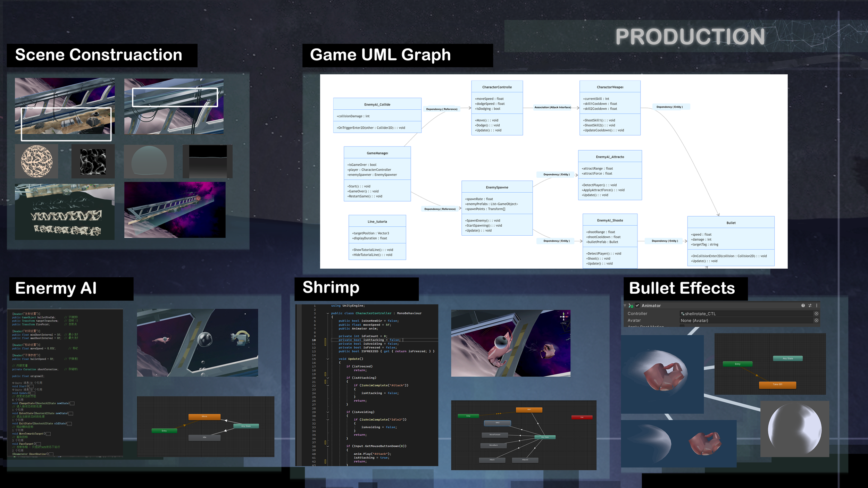
Task: Open the Animator help reference icon
Action: (803, 305)
